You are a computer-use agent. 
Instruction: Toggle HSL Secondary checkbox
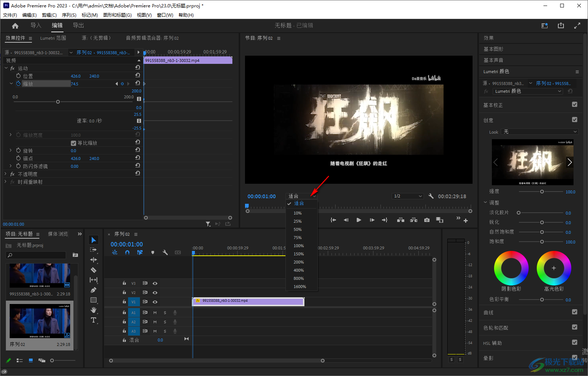(575, 342)
